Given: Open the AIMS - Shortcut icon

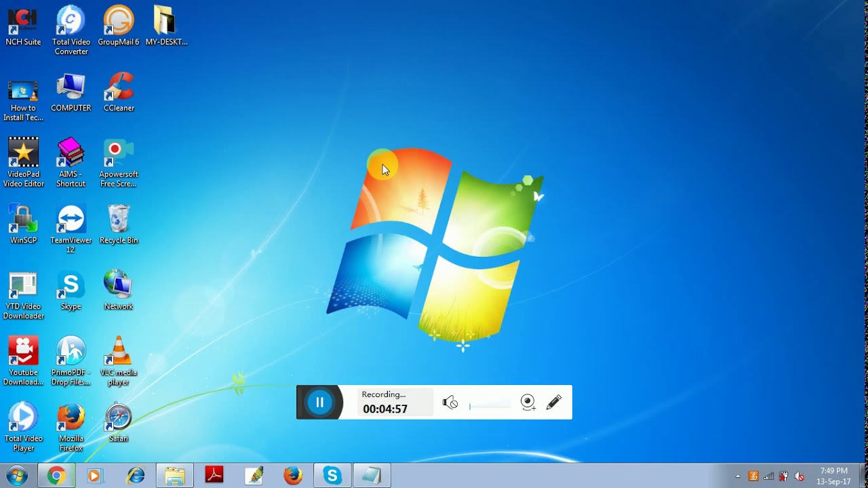Looking at the screenshot, I should pyautogui.click(x=71, y=163).
